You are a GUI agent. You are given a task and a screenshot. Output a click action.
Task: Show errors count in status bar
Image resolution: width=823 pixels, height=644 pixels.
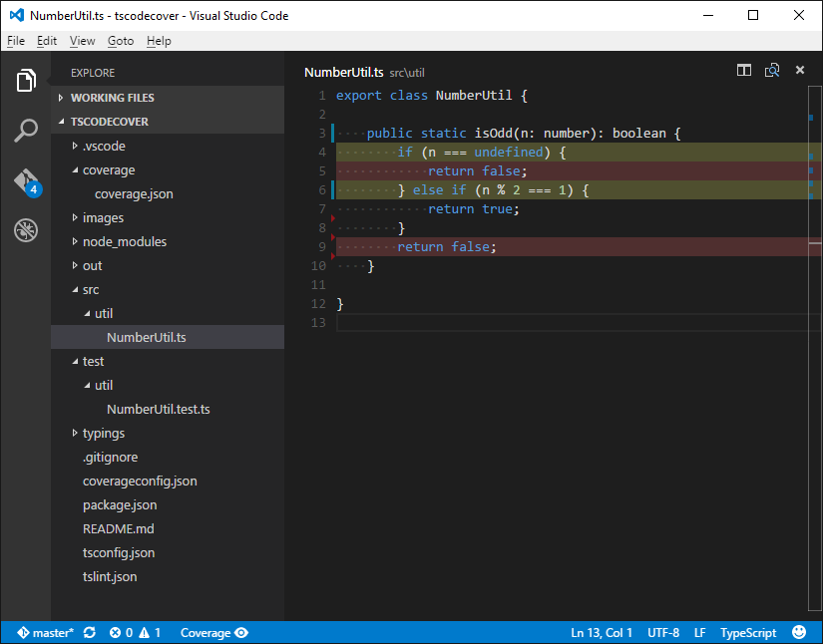tap(121, 633)
